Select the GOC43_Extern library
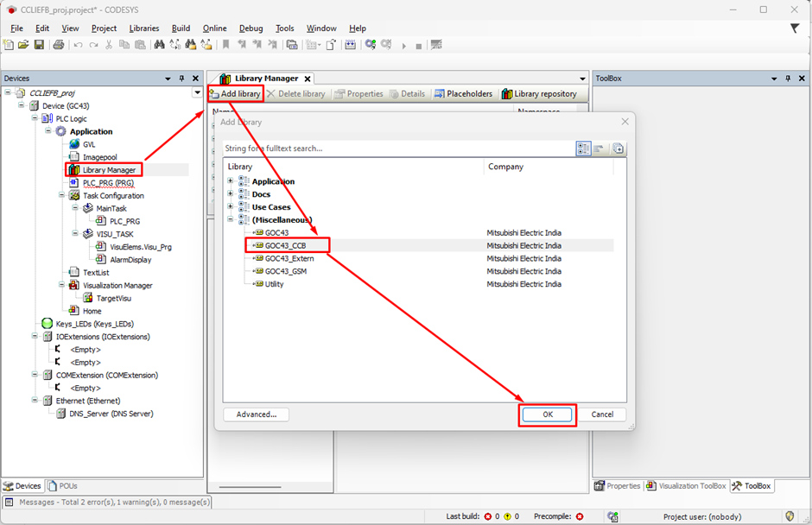This screenshot has width=812, height=525. point(289,258)
